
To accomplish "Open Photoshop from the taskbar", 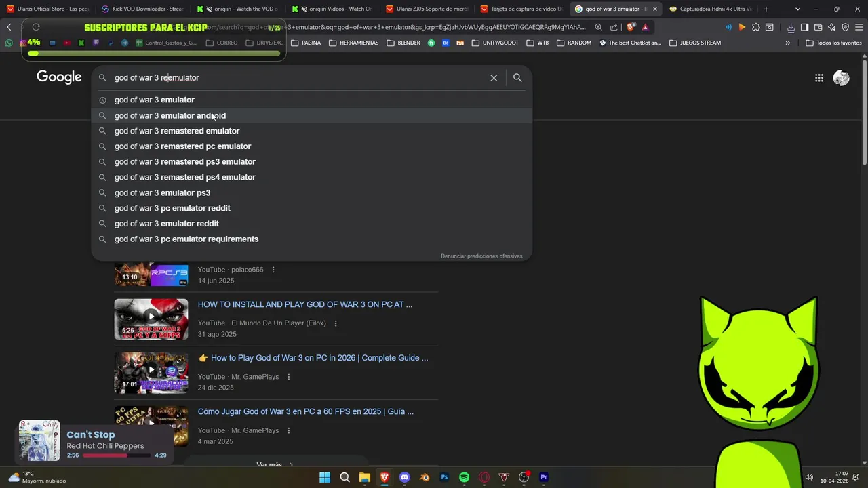I will pyautogui.click(x=444, y=477).
